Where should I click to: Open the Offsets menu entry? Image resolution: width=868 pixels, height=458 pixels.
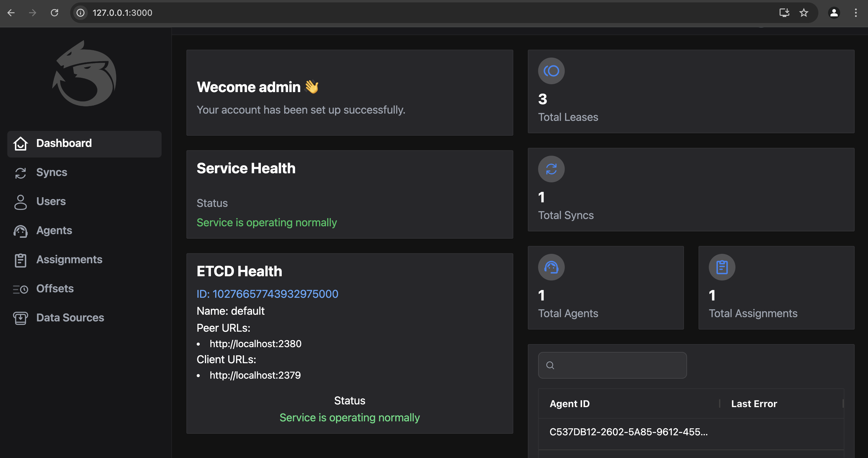55,289
